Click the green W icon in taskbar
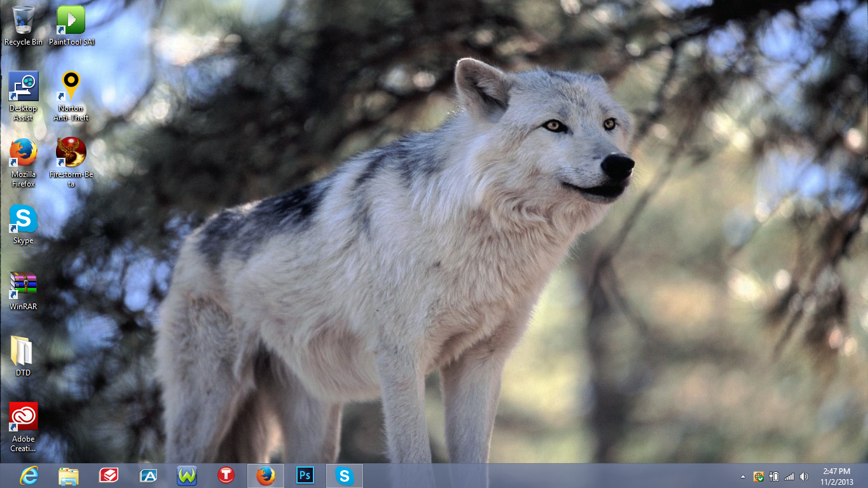 [187, 476]
